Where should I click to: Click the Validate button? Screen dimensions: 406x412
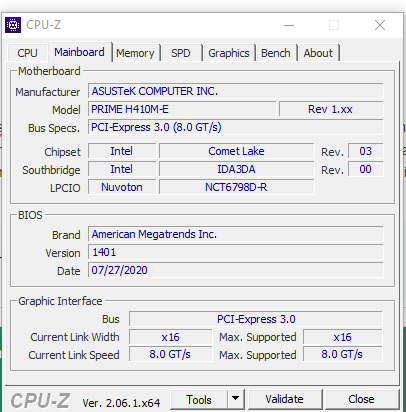click(284, 399)
